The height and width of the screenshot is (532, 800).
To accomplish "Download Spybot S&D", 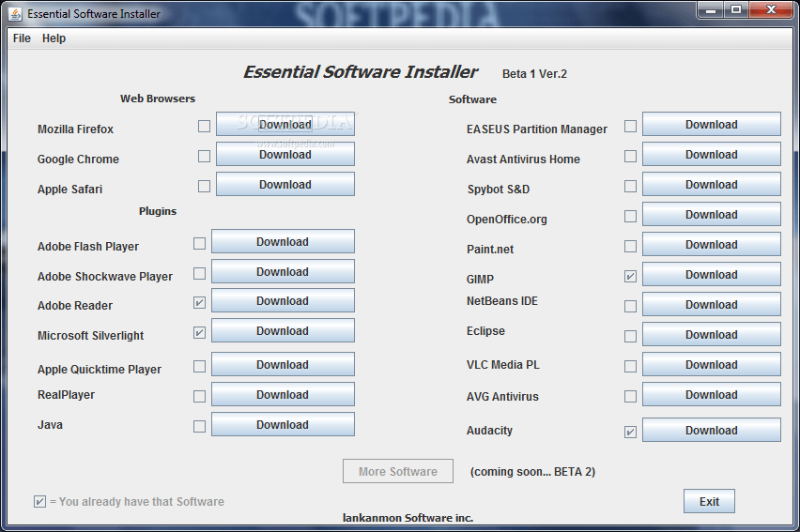I will pos(711,184).
